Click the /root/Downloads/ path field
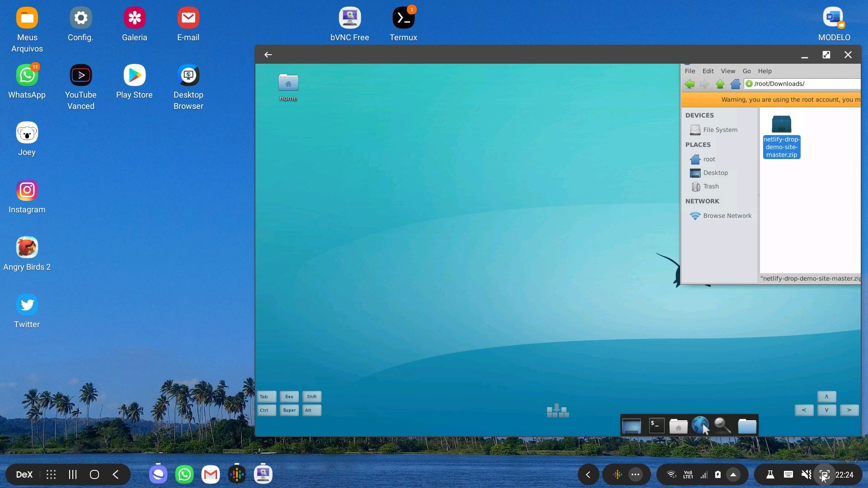The image size is (868, 488). (x=802, y=84)
